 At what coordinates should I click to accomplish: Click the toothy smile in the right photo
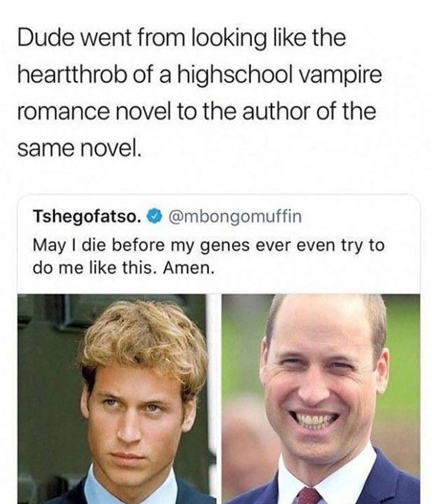pos(314,420)
